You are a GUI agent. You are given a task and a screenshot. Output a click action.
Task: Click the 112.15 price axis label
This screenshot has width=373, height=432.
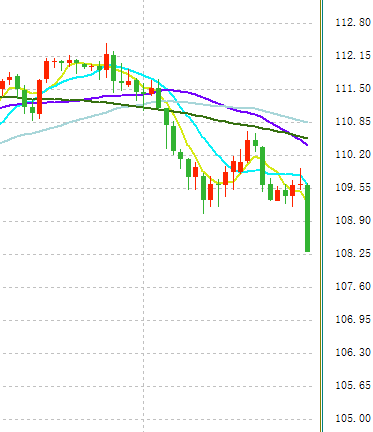tap(353, 55)
